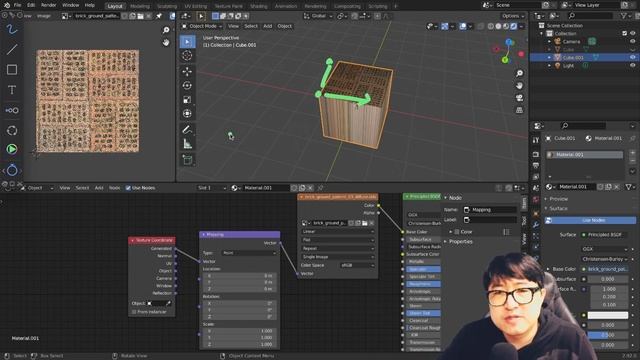This screenshot has width=640, height=360.
Task: Select the Move tool in viewport toolbar
Action: (187, 71)
